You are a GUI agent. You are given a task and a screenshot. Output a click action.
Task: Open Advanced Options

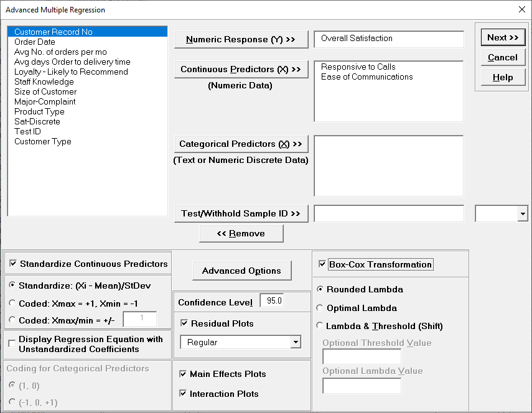point(241,271)
